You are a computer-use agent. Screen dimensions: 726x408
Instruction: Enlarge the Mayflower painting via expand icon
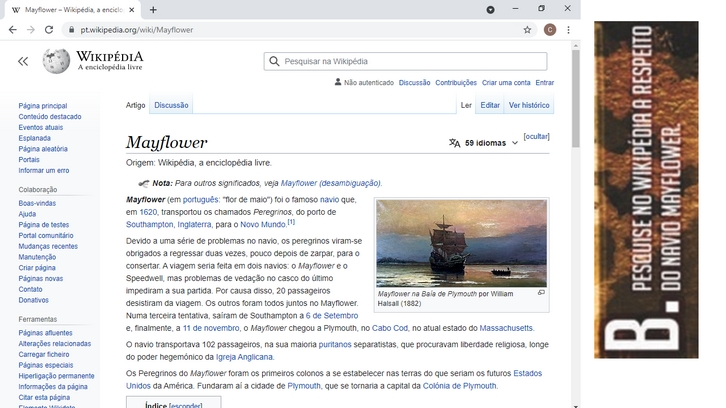(x=541, y=293)
